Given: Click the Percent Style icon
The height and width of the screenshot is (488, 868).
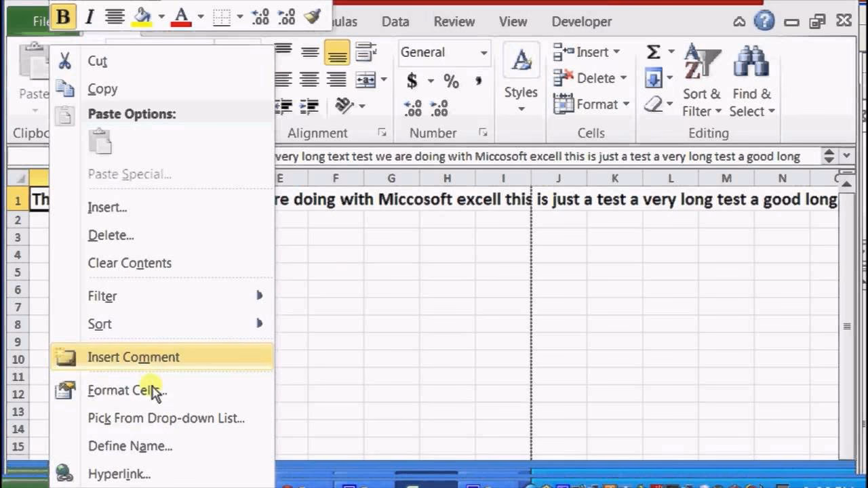Looking at the screenshot, I should pyautogui.click(x=451, y=81).
